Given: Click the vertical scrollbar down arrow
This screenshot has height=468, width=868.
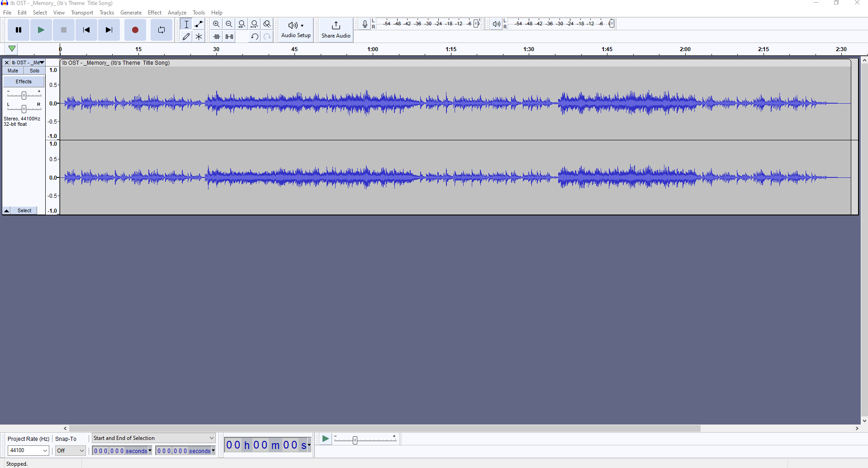Looking at the screenshot, I should (864, 421).
